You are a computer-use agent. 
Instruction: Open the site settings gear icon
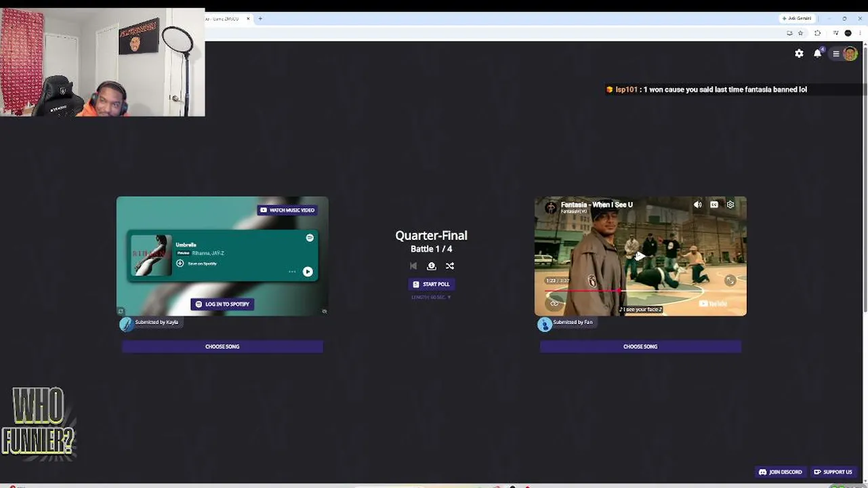pos(799,54)
